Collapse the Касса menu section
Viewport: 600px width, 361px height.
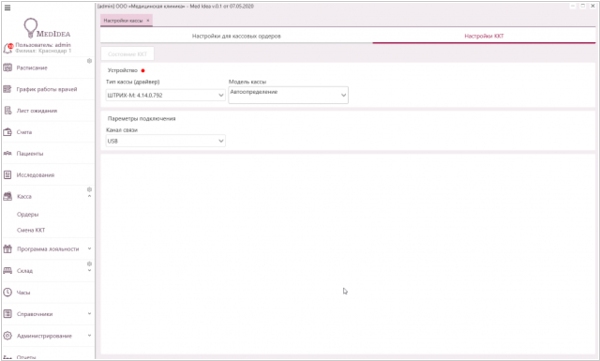pos(89,196)
